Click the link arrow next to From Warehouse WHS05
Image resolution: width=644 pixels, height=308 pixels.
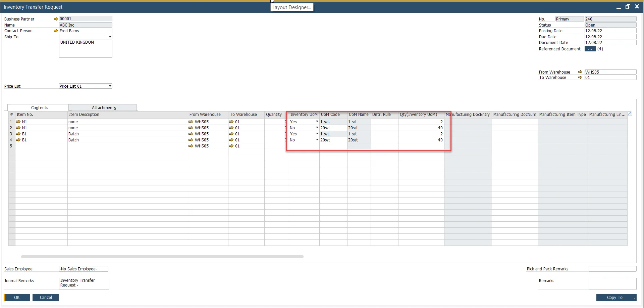click(580, 72)
